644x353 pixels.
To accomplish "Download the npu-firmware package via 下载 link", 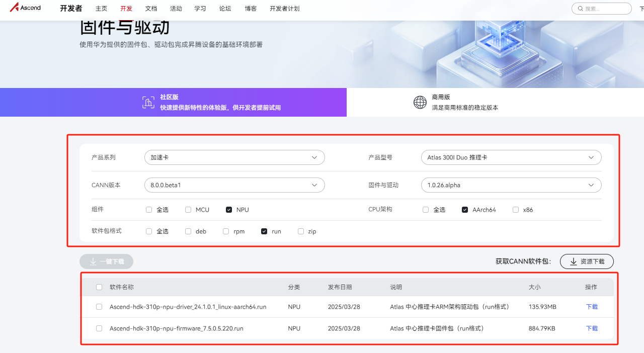I will click(592, 328).
